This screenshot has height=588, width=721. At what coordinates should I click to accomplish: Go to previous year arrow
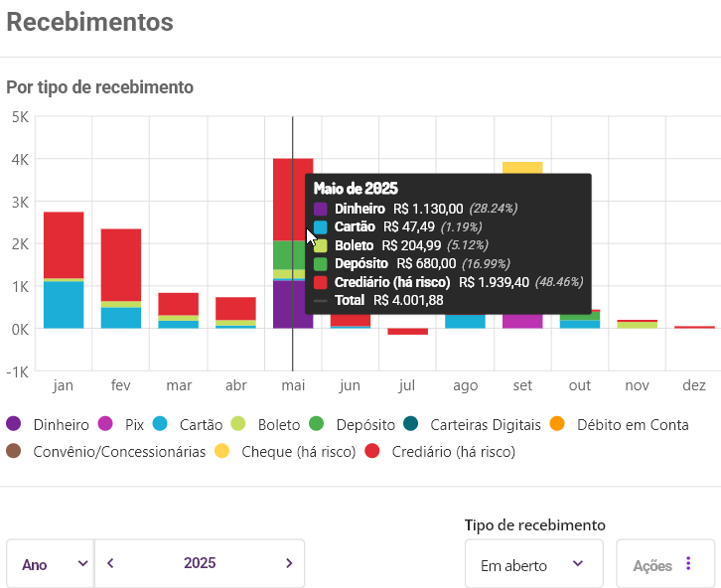[110, 563]
